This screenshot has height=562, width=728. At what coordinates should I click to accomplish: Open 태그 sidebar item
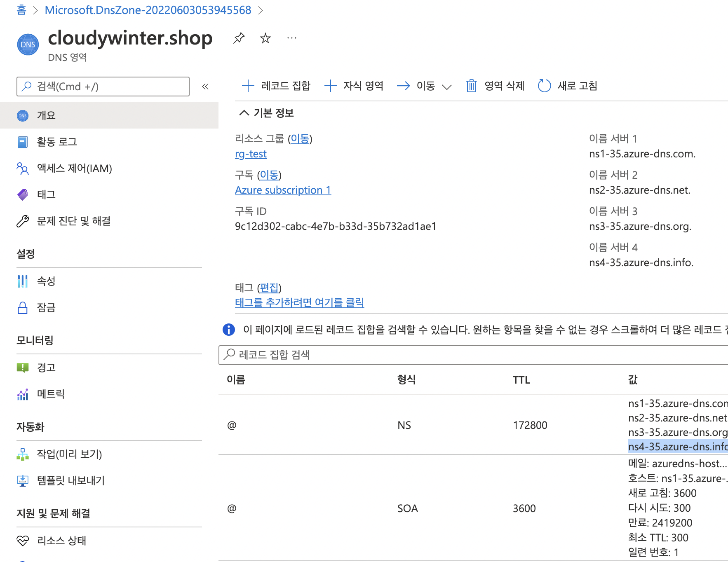109,194
